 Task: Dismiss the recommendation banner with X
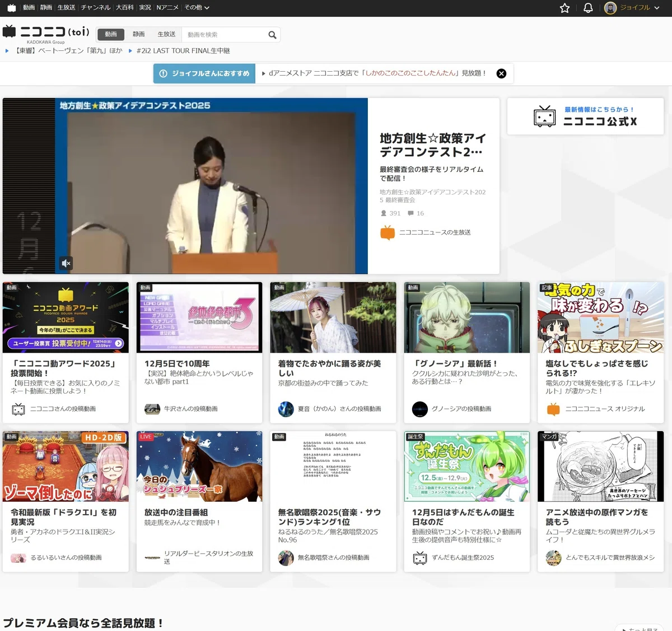click(x=501, y=73)
